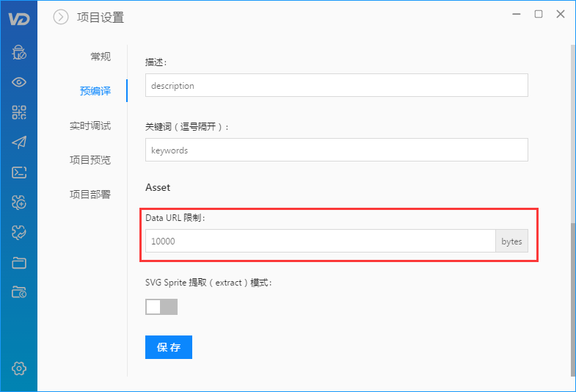The width and height of the screenshot is (576, 392).
Task: Open the eye preview icon in sidebar
Action: coord(19,82)
